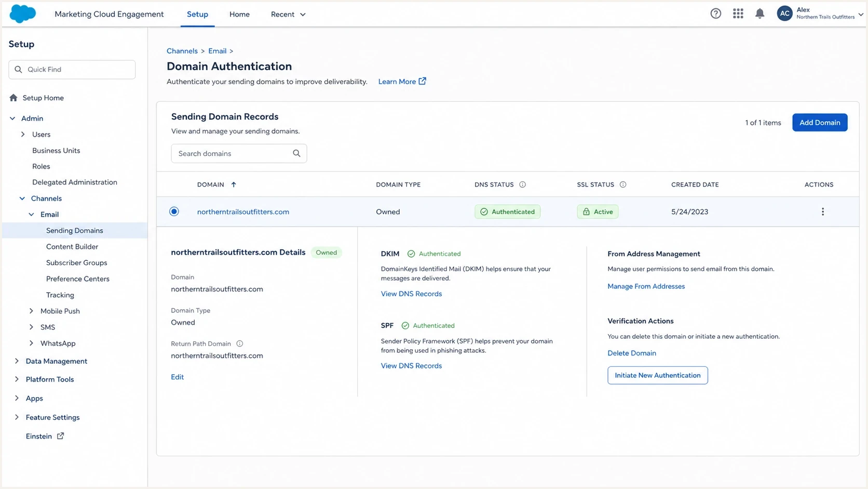Click the SPF authenticated check icon
This screenshot has height=489, width=868.
tap(405, 325)
